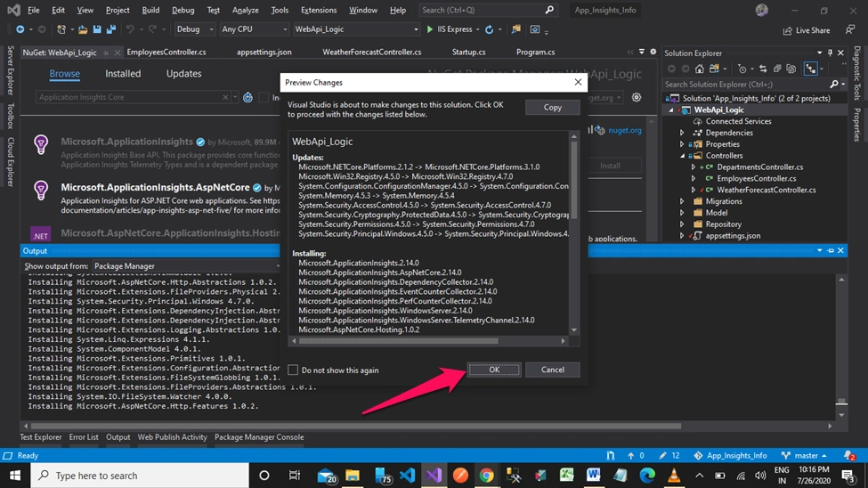Click the App_Insights_Info repository in status bar
This screenshot has height=488, width=868.
point(730,456)
